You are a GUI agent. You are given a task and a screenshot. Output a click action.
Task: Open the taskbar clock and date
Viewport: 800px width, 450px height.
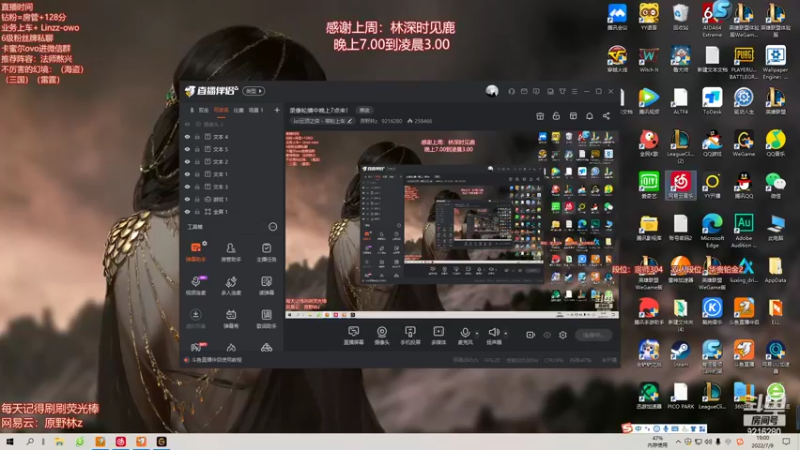click(x=763, y=441)
